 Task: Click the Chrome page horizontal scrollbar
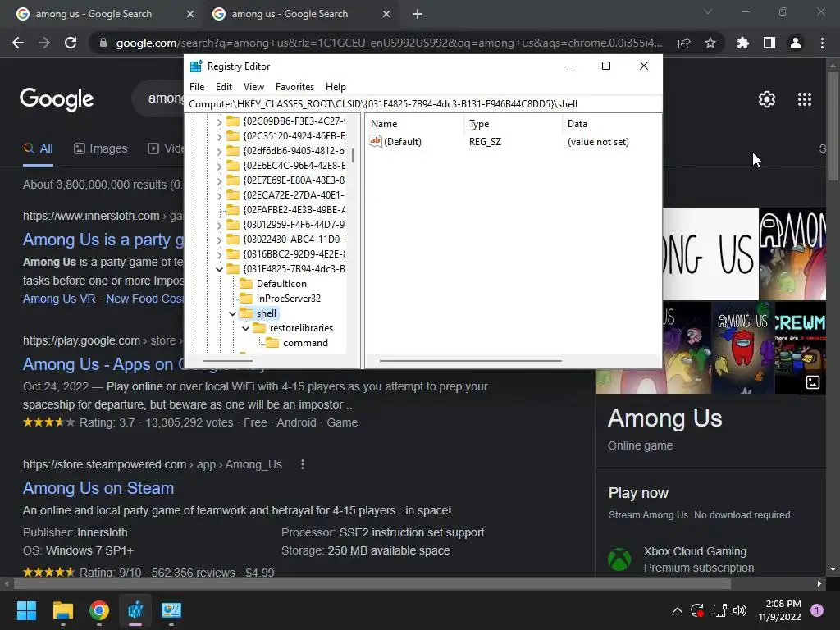372,584
